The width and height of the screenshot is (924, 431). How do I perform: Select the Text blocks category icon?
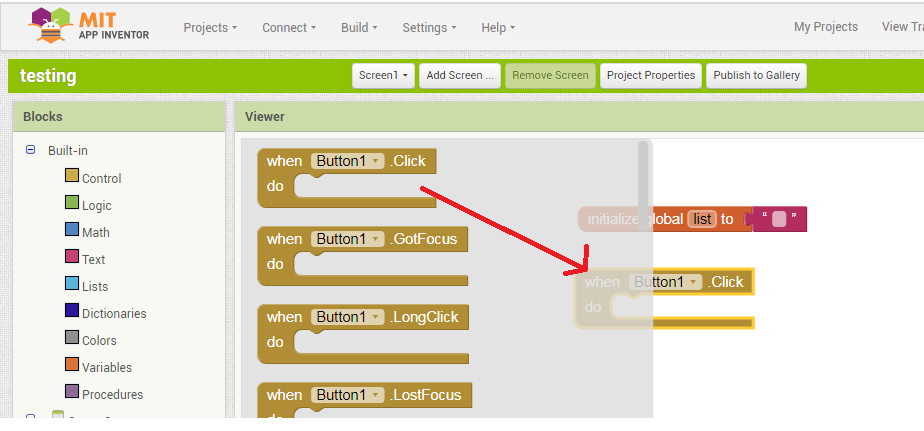(72, 258)
